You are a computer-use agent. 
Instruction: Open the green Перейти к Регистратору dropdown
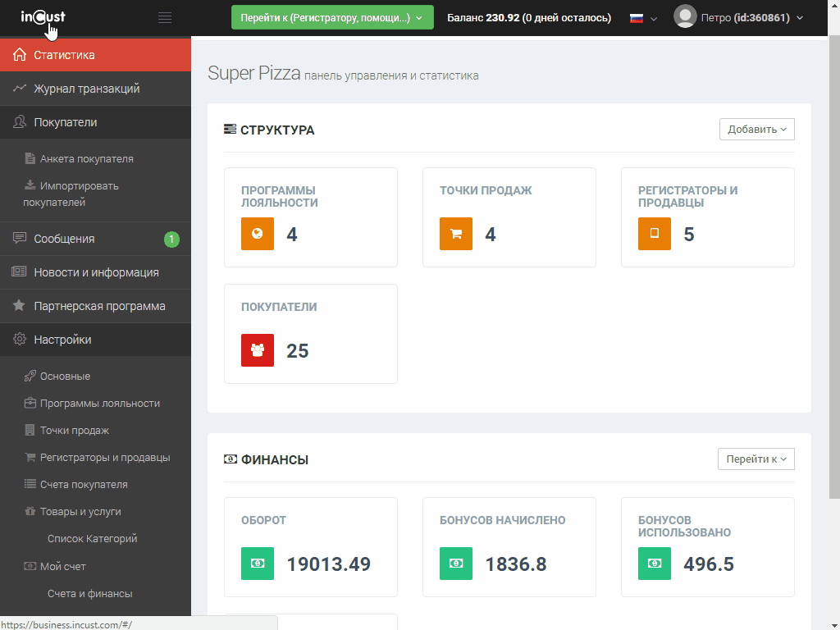331,18
